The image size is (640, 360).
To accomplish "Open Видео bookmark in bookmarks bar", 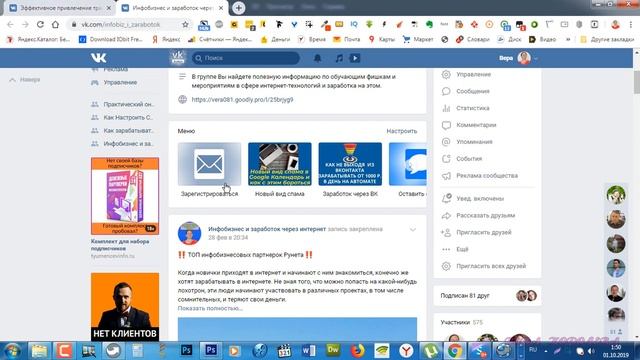I will pos(542,39).
